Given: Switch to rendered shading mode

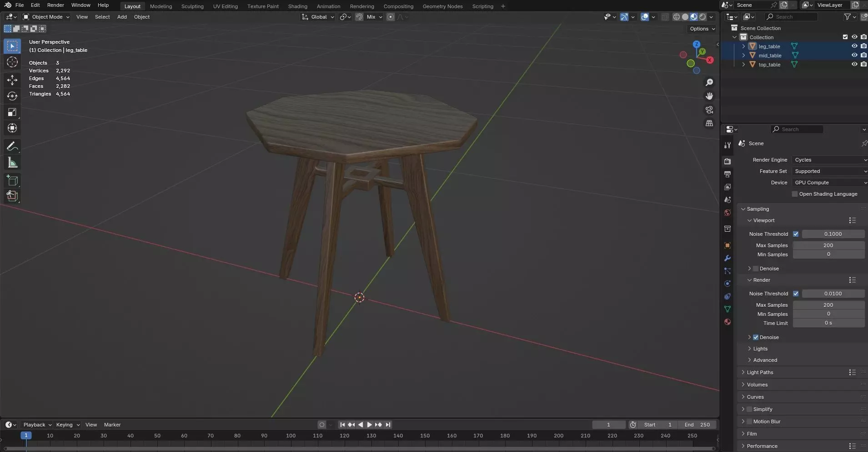Looking at the screenshot, I should [702, 17].
